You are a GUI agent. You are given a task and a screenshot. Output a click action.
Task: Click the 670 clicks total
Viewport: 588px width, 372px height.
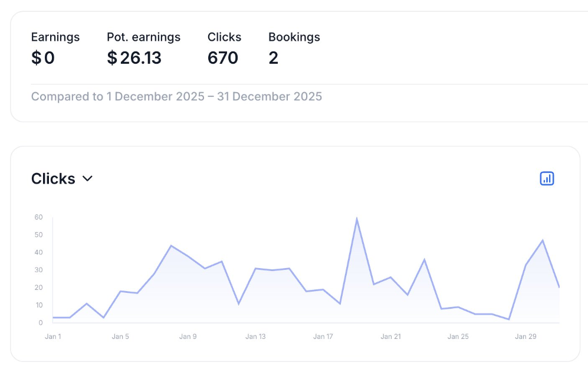click(x=223, y=58)
